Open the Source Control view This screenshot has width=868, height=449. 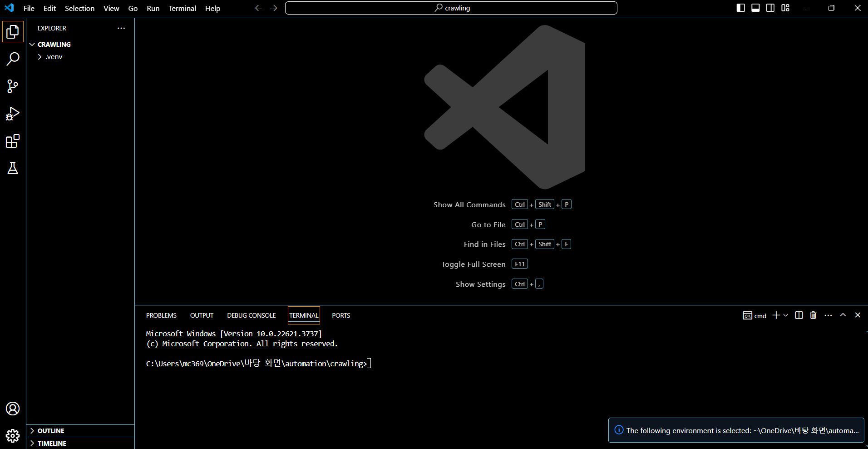point(13,86)
